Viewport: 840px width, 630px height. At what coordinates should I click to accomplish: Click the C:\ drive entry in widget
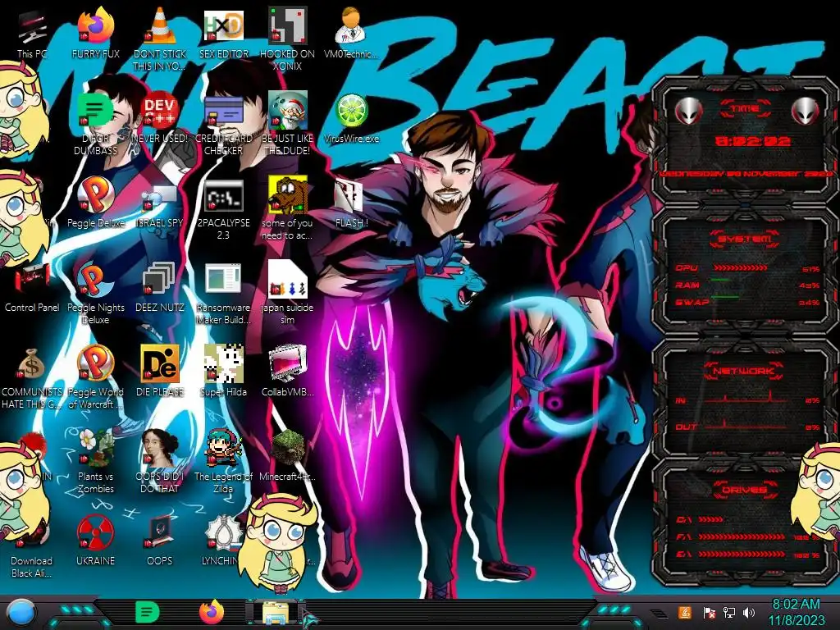[700, 519]
